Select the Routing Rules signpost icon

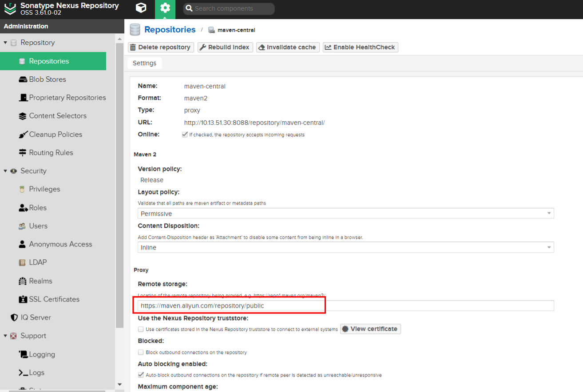pos(23,153)
